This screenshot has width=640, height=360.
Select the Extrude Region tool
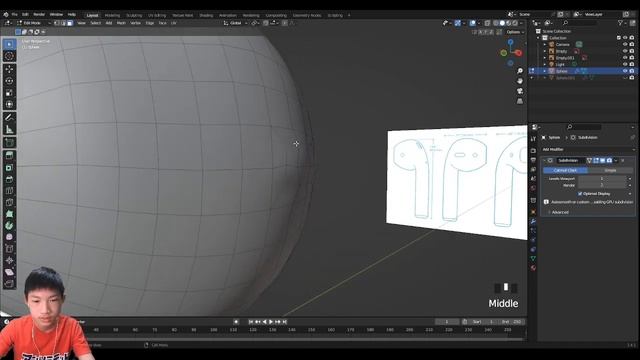[x=9, y=156]
